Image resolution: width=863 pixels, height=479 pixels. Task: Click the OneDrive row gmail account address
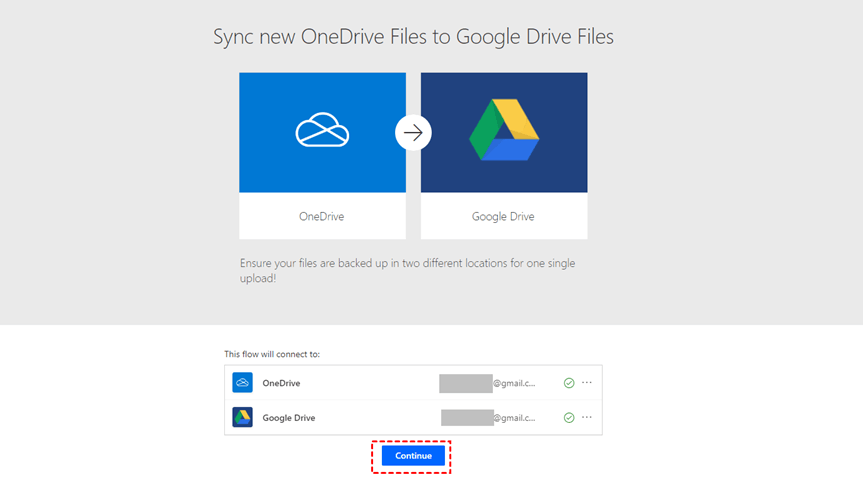tap(487, 383)
